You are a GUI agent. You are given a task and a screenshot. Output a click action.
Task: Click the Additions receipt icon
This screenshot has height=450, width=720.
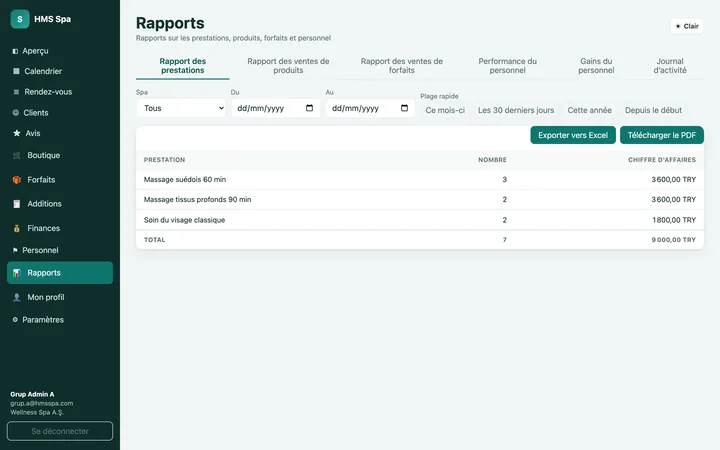17,204
